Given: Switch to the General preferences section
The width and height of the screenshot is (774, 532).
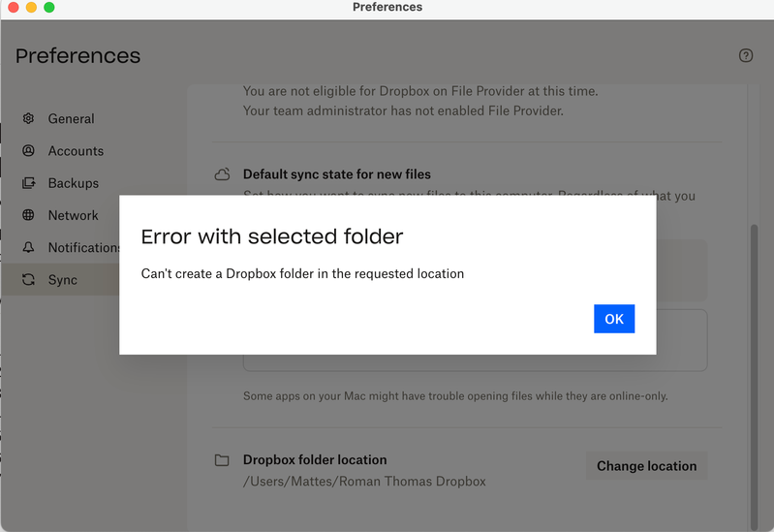Looking at the screenshot, I should click(x=72, y=118).
